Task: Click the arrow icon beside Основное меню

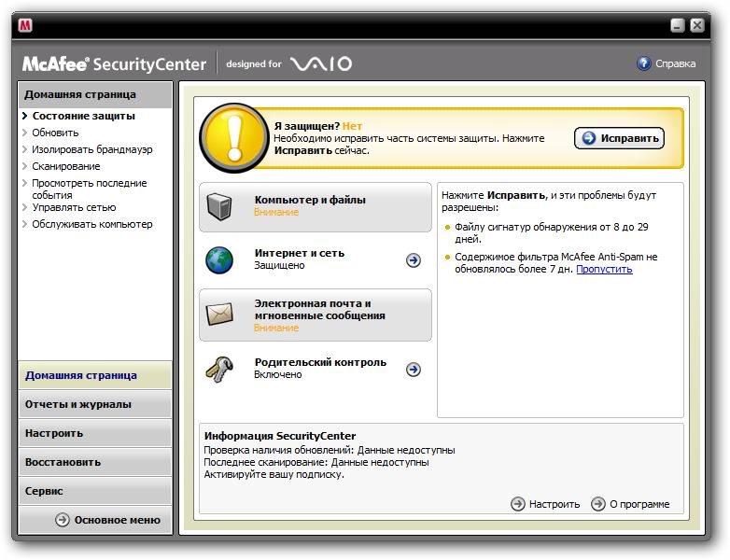Action: coord(63,520)
